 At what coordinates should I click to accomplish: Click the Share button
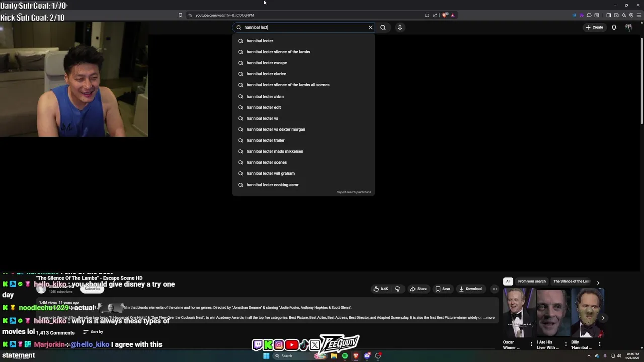418,289
